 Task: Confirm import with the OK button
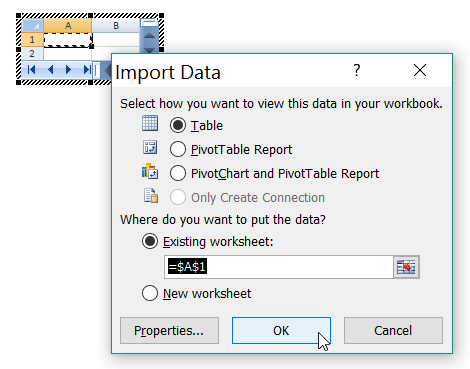coord(281,331)
